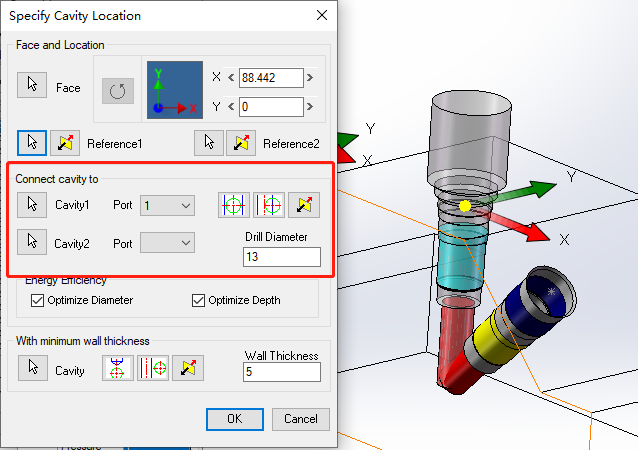
Task: Increase X value with right arrow
Action: (x=310, y=77)
